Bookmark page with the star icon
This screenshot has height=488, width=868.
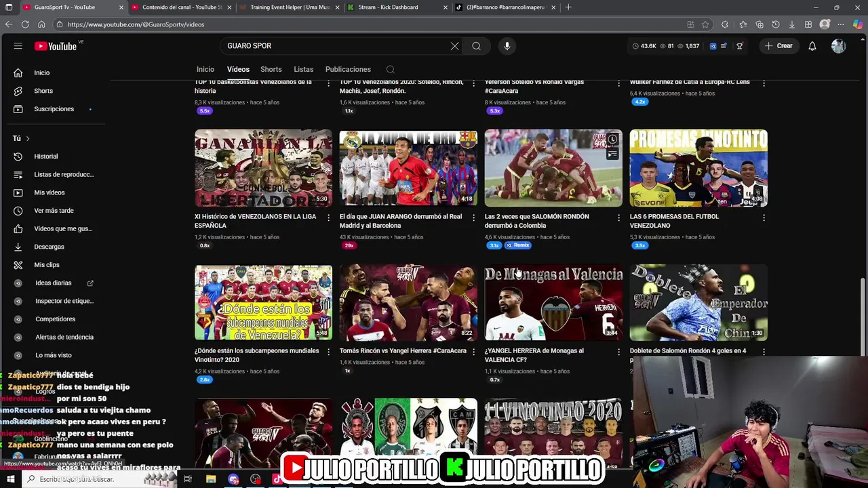tap(705, 24)
